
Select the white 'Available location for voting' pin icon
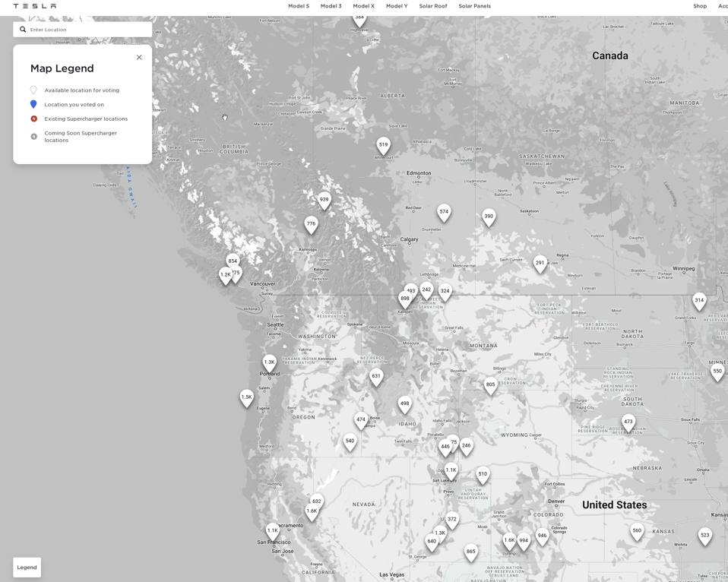[x=33, y=90]
